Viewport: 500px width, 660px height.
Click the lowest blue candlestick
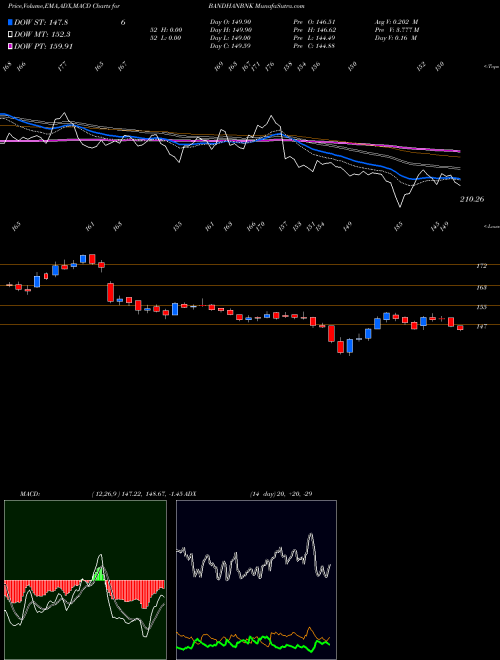coord(350,346)
